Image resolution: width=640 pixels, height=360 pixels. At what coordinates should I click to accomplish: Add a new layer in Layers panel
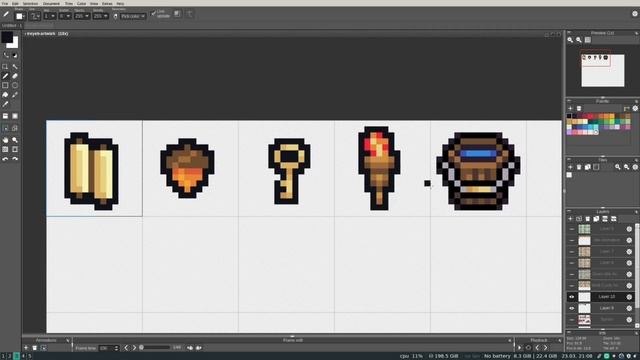coord(570,219)
